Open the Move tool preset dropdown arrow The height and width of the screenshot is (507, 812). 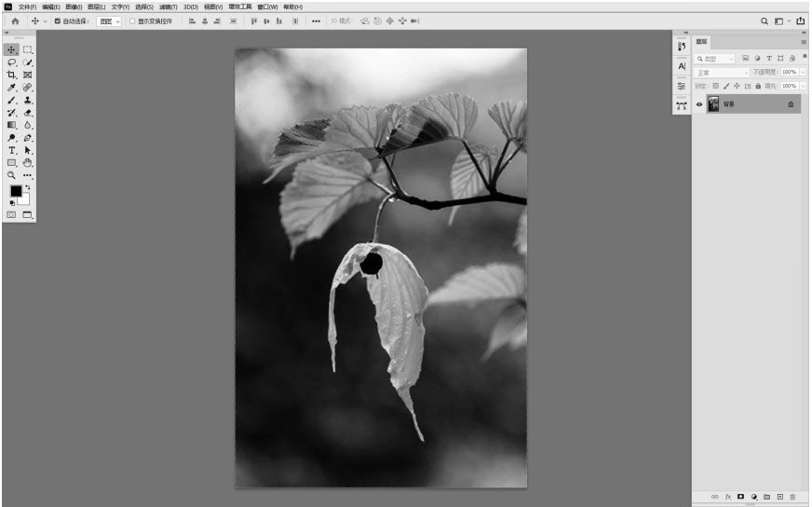(x=45, y=21)
